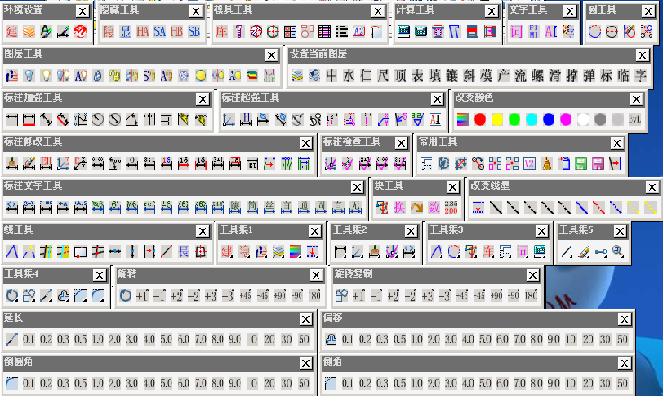Click the green crosshair circle icon in 模具工具
The image size is (664, 401).
(273, 32)
